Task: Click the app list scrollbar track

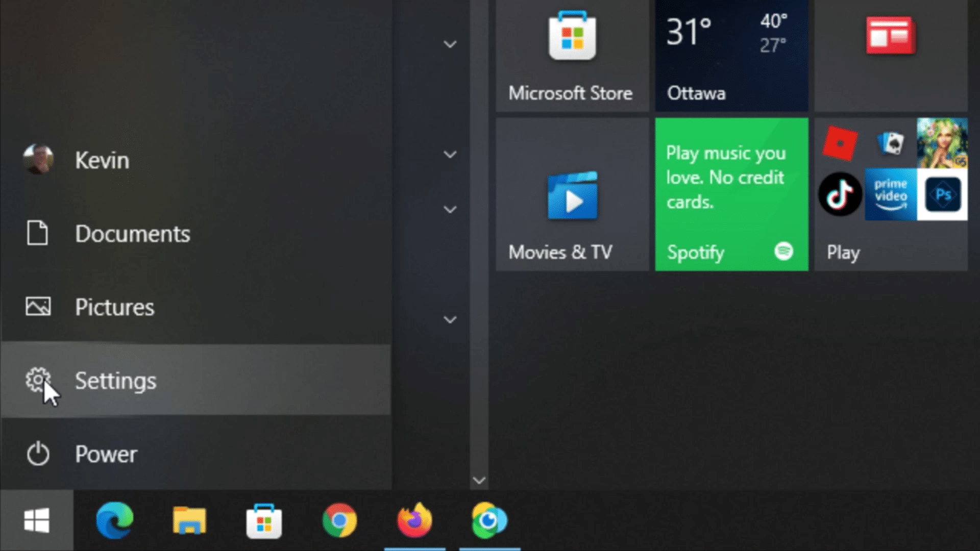Action: pos(479,235)
